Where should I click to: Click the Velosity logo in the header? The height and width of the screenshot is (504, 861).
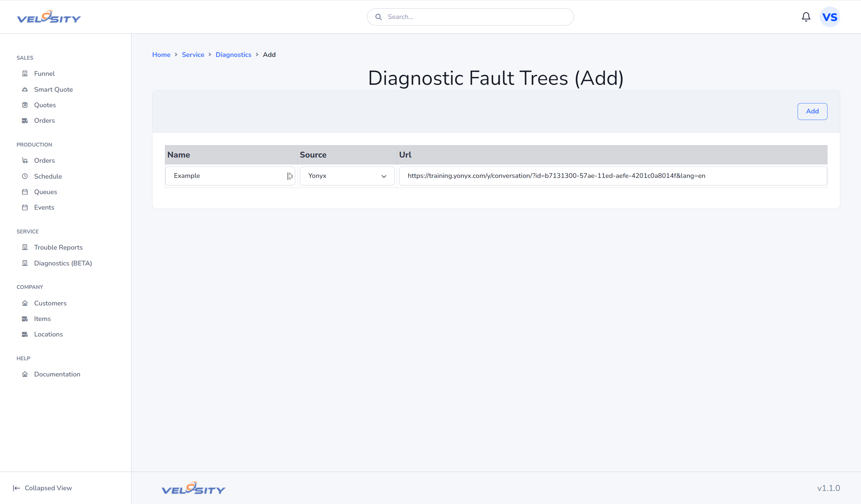click(49, 17)
